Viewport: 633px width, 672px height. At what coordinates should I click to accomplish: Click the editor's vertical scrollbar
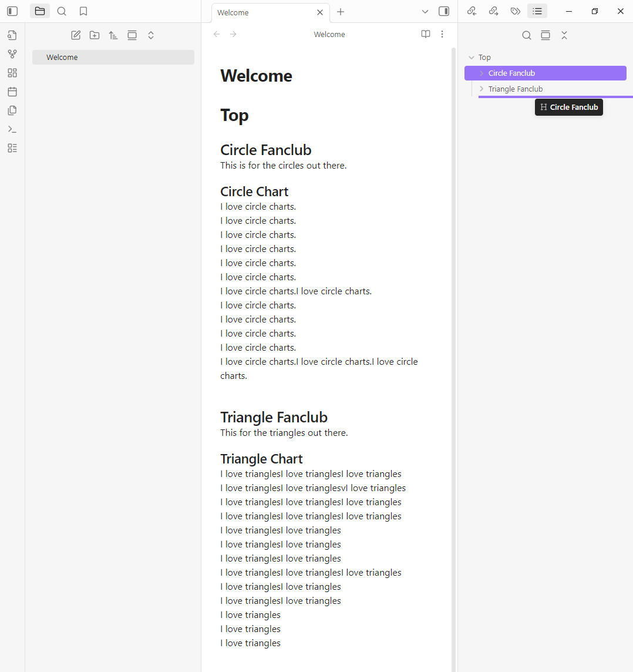[x=453, y=352]
